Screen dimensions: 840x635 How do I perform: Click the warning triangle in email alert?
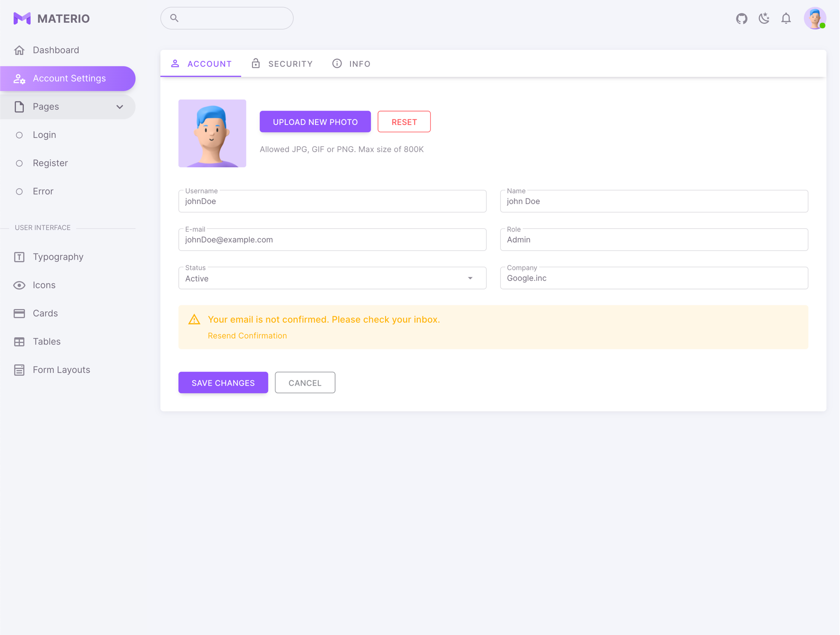point(194,319)
